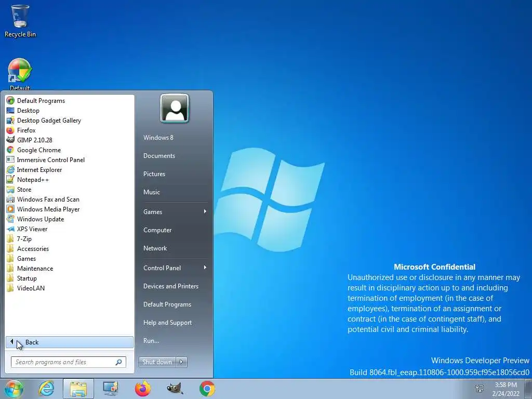Open the Store icon

pos(10,189)
